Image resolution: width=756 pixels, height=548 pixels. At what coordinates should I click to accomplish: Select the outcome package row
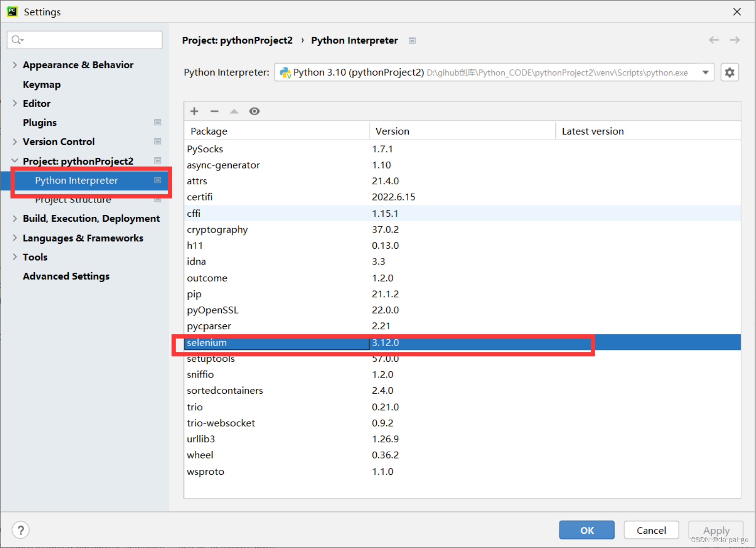(462, 278)
